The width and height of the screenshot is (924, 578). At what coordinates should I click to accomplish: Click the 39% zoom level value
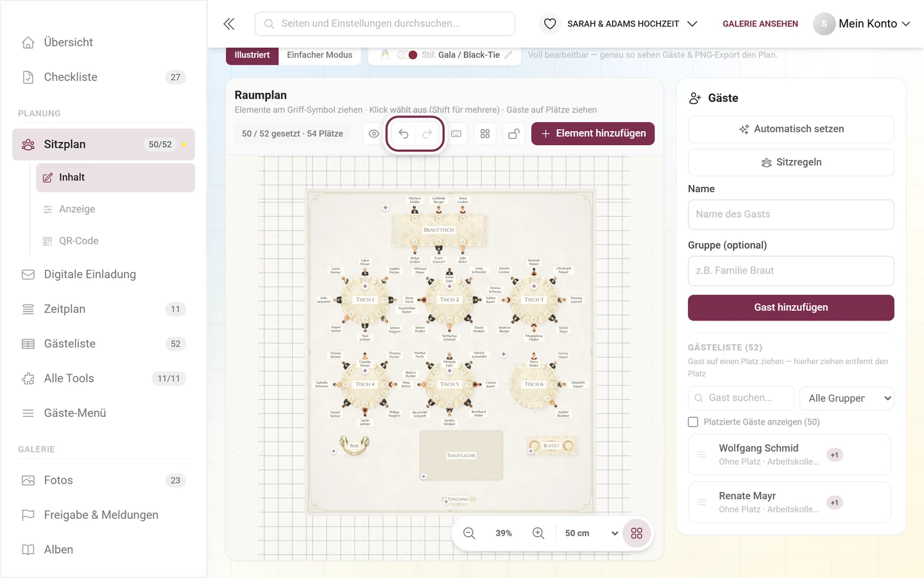pos(504,533)
